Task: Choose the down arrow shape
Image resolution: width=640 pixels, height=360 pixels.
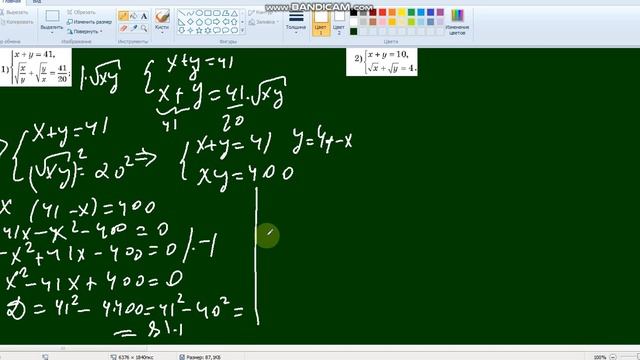Action: 181,30
